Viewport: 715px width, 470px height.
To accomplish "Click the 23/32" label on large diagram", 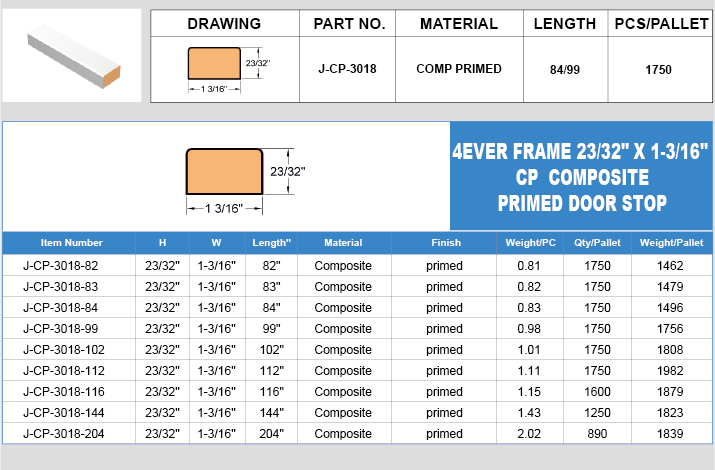I will coord(288,171).
